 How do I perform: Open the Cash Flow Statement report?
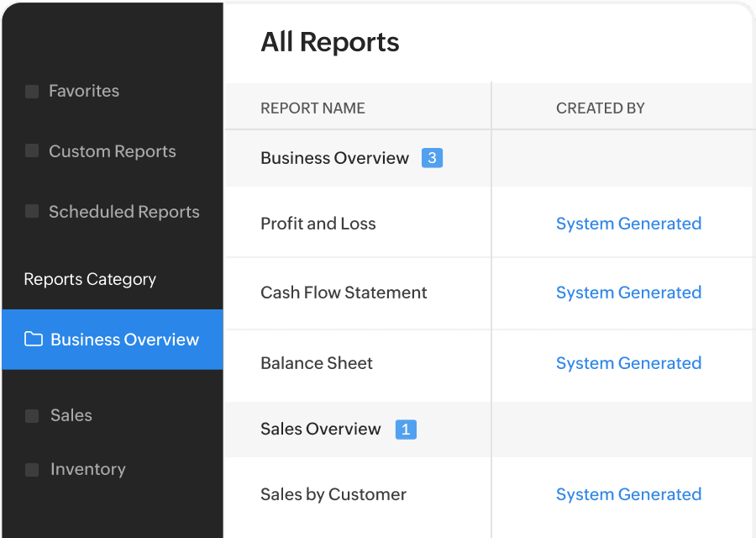tap(344, 293)
